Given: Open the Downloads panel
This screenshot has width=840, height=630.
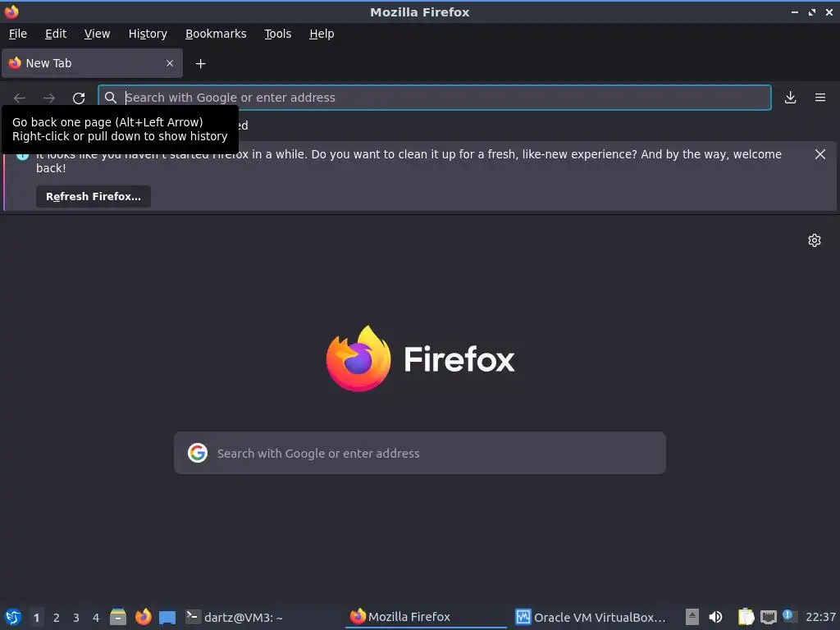Looking at the screenshot, I should point(790,98).
